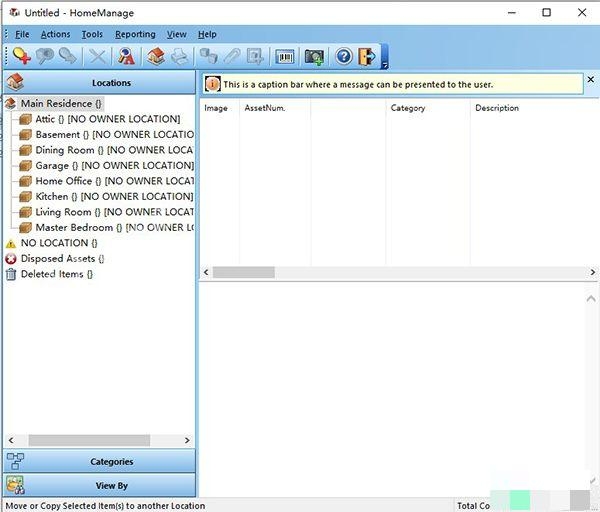Click the Add New Item toolbar icon

pos(22,56)
